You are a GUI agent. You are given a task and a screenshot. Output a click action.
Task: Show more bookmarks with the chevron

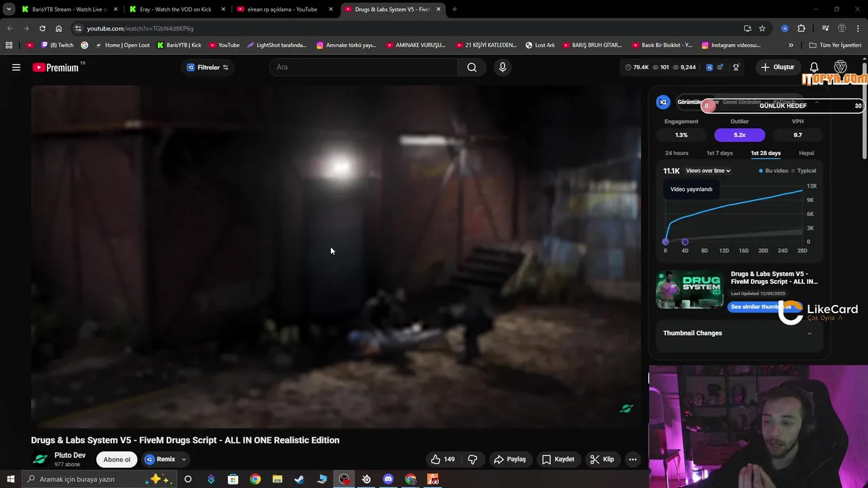pyautogui.click(x=791, y=45)
